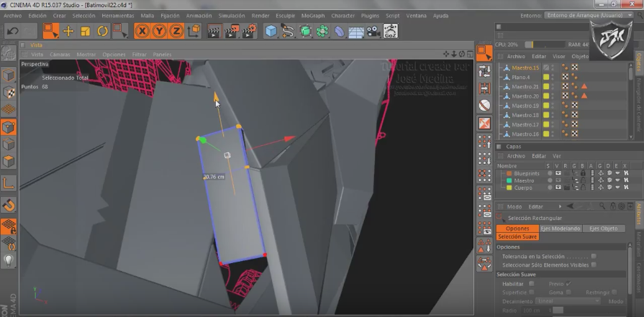
Task: Click the Make Editable icon
Action: [x=9, y=54]
